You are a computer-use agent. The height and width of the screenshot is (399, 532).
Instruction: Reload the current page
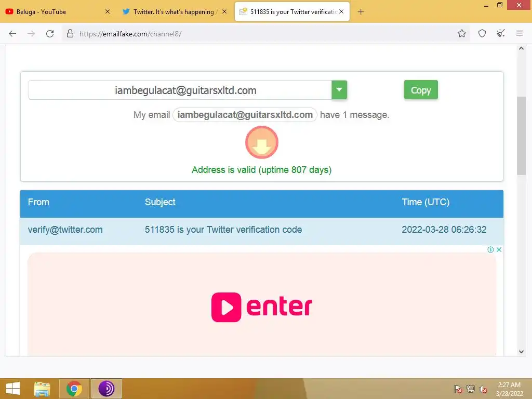coord(50,34)
